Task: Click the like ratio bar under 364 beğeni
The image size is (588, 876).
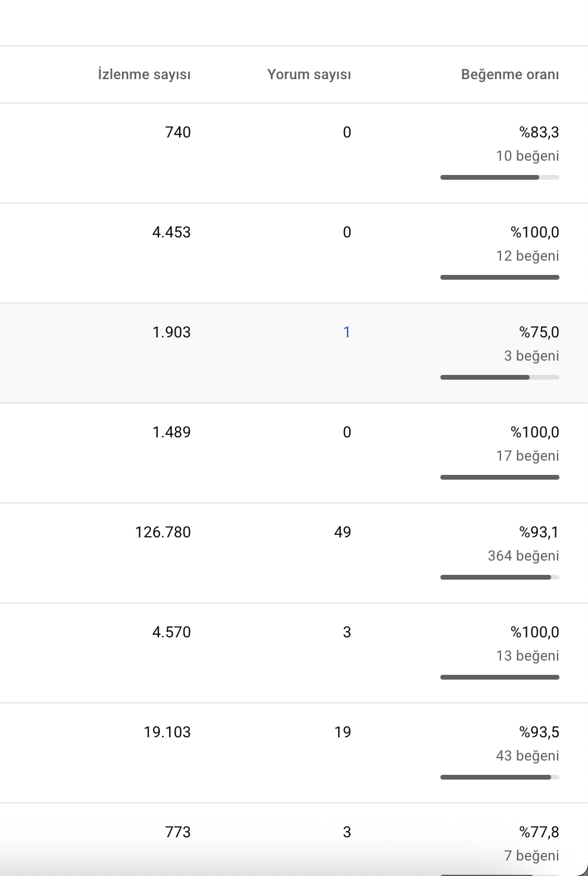Action: click(500, 577)
